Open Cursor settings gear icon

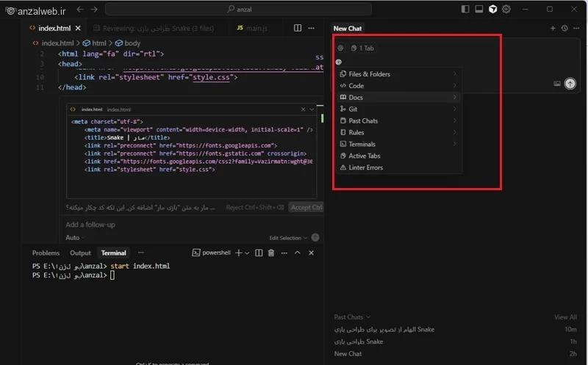coord(506,10)
